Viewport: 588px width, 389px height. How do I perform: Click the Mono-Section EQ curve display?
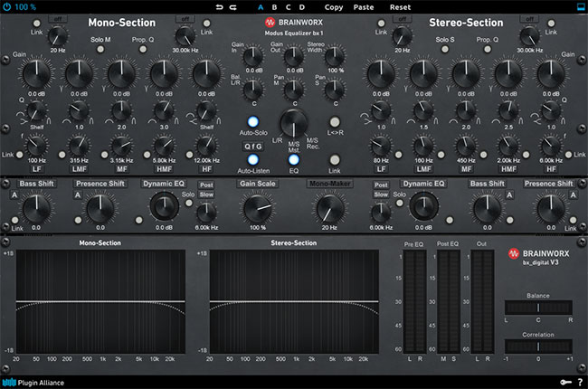pyautogui.click(x=100, y=301)
